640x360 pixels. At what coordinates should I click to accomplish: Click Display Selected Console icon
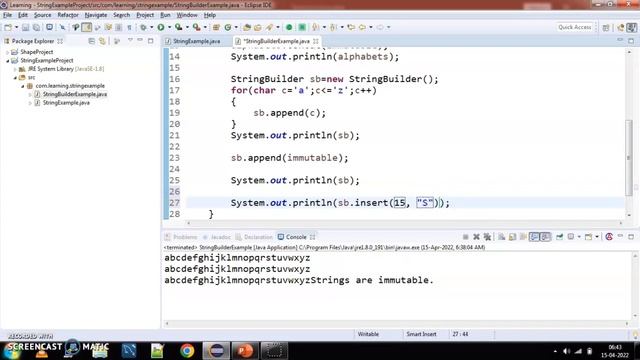571,237
